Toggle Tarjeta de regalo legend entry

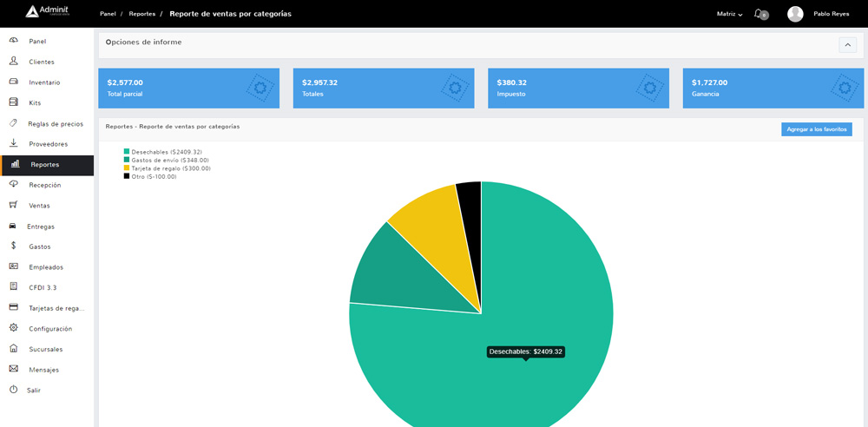pyautogui.click(x=170, y=168)
